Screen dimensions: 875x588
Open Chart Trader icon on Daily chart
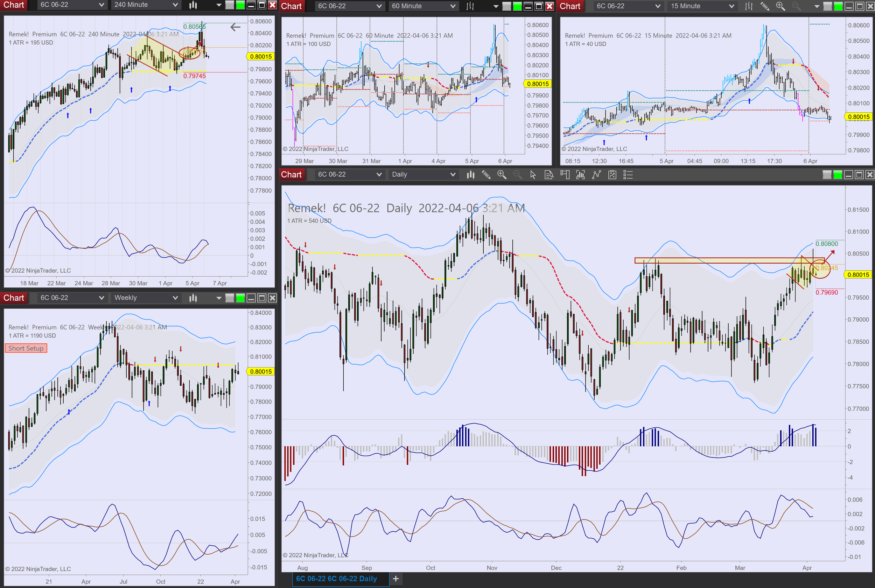pos(565,175)
